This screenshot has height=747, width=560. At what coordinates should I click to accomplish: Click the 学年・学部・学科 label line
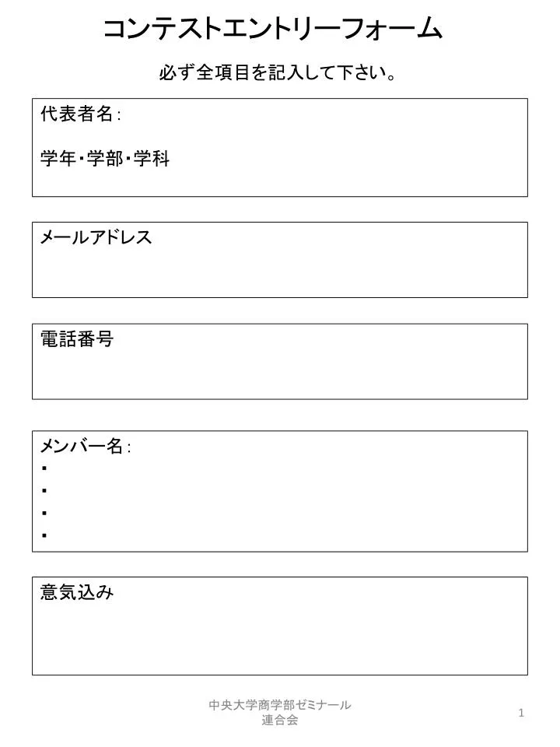tap(105, 159)
